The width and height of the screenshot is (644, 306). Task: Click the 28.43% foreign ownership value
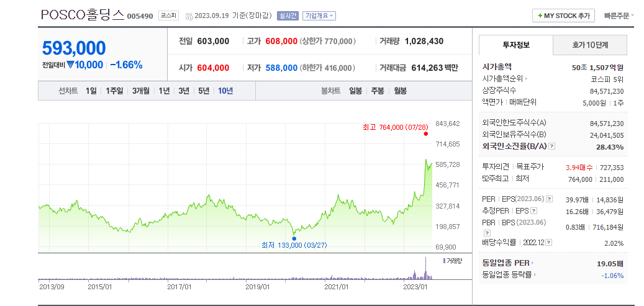610,146
